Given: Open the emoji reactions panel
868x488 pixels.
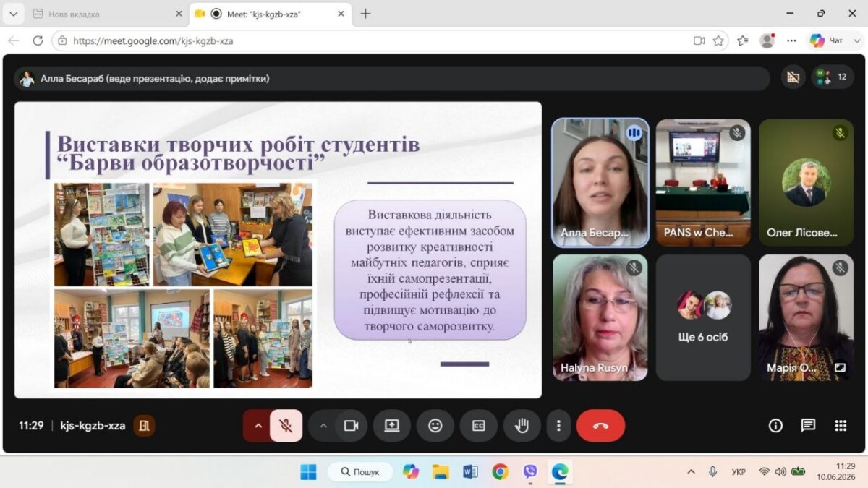Looking at the screenshot, I should click(435, 426).
